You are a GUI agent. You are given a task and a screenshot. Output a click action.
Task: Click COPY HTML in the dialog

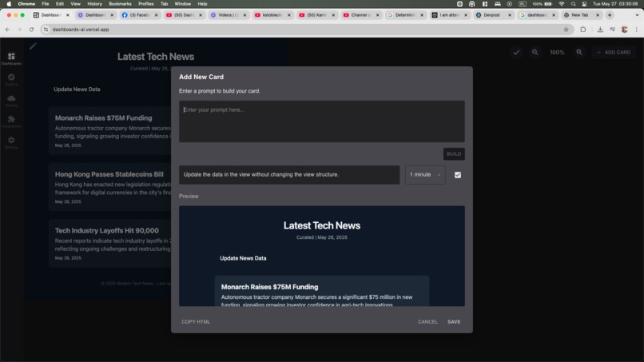tap(196, 322)
